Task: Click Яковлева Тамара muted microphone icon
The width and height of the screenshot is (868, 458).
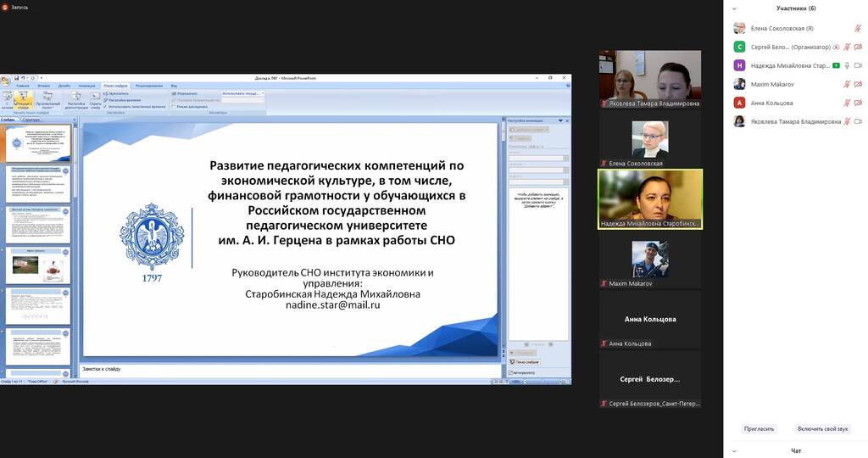Action: [847, 121]
